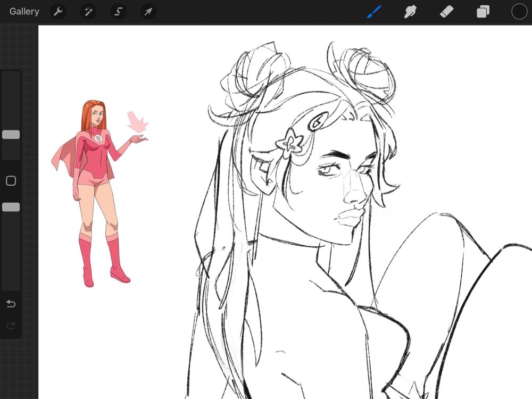Redo the last undone action
The image size is (532, 399).
[x=11, y=326]
